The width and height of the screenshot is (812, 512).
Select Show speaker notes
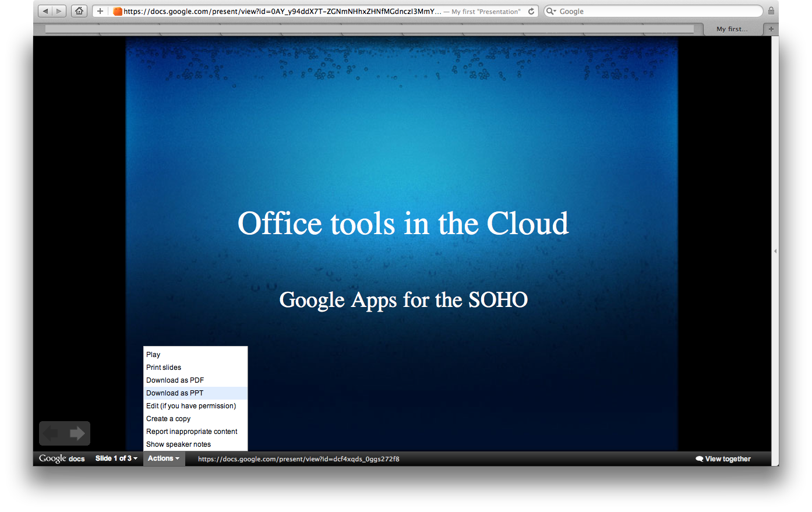pos(195,444)
